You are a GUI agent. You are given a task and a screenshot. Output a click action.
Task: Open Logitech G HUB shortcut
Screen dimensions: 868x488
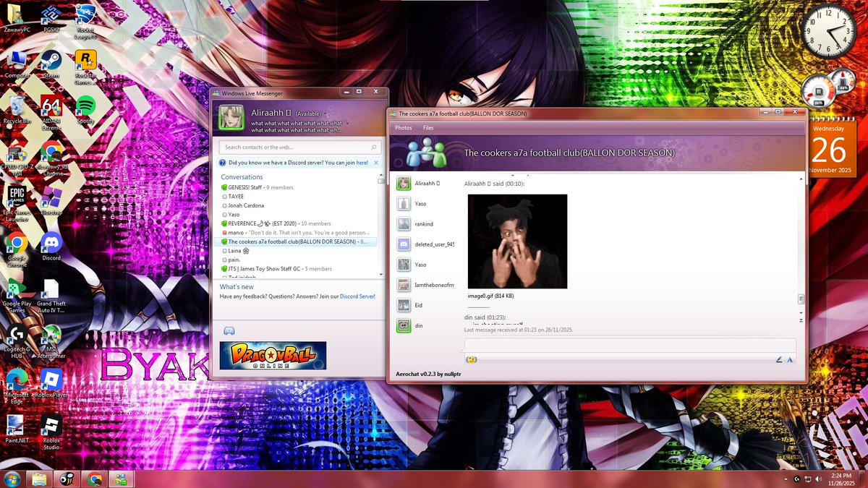tap(17, 341)
